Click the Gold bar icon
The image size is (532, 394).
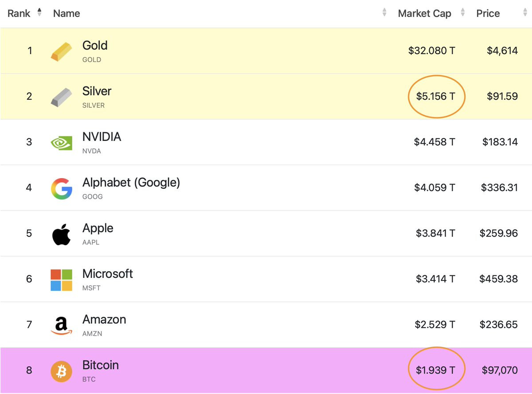[61, 51]
